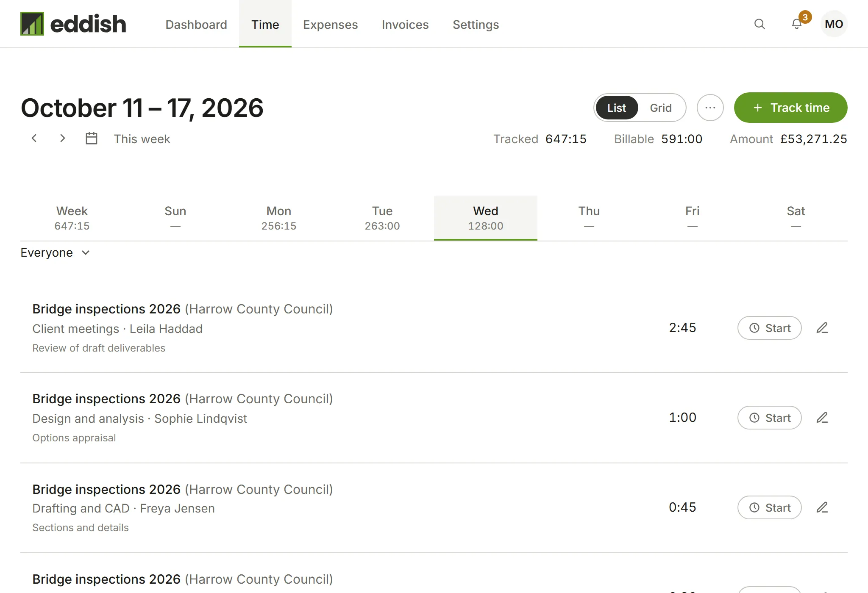Image resolution: width=868 pixels, height=593 pixels.
Task: Select the Sun day tab
Action: (175, 218)
